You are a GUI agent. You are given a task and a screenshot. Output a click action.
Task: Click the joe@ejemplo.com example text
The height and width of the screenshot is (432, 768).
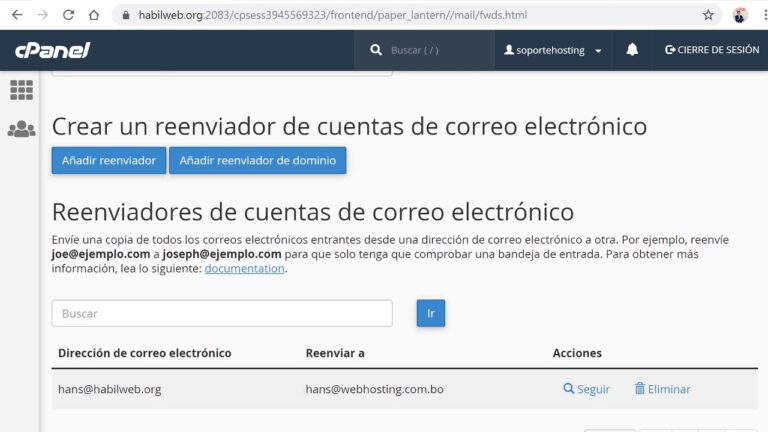[101, 254]
